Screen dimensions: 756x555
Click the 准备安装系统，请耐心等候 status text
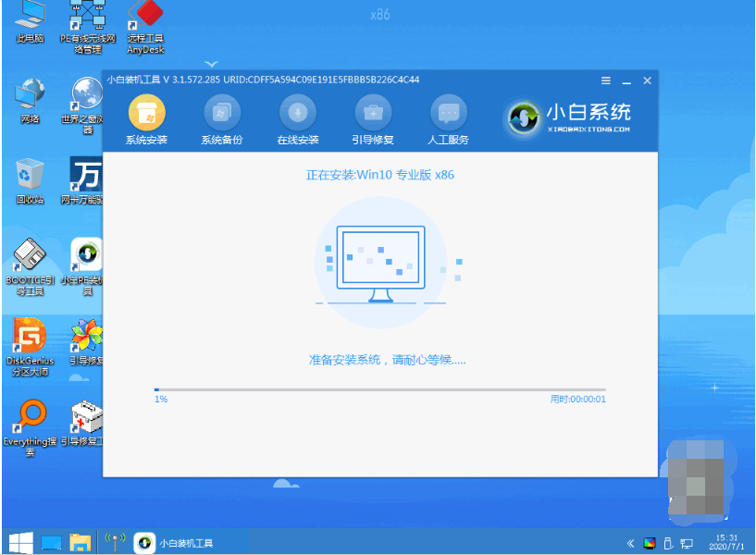(387, 360)
